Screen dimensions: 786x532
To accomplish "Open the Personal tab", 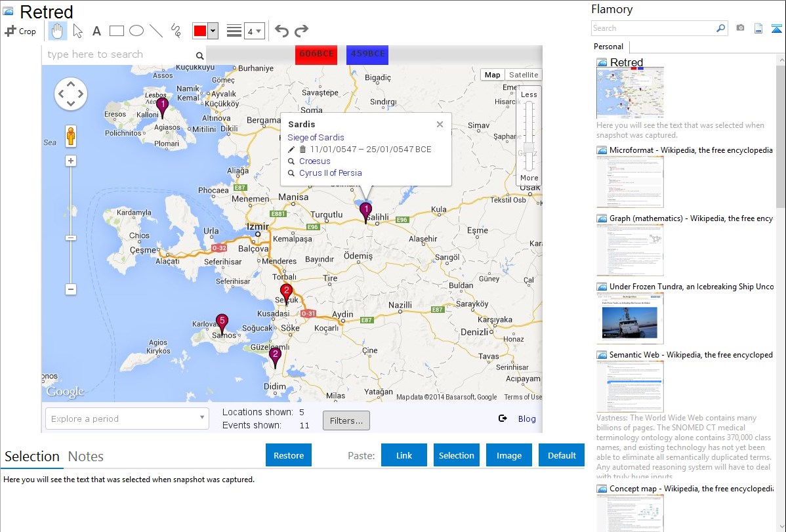I will click(x=608, y=47).
